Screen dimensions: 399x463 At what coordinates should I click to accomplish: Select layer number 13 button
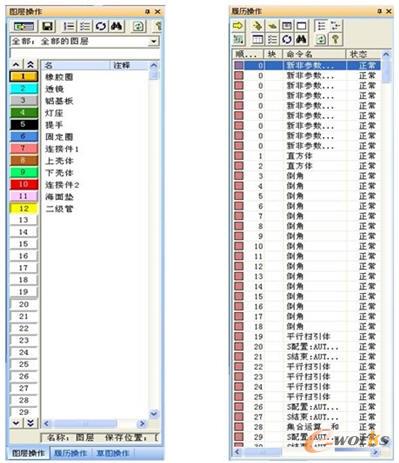click(23, 220)
